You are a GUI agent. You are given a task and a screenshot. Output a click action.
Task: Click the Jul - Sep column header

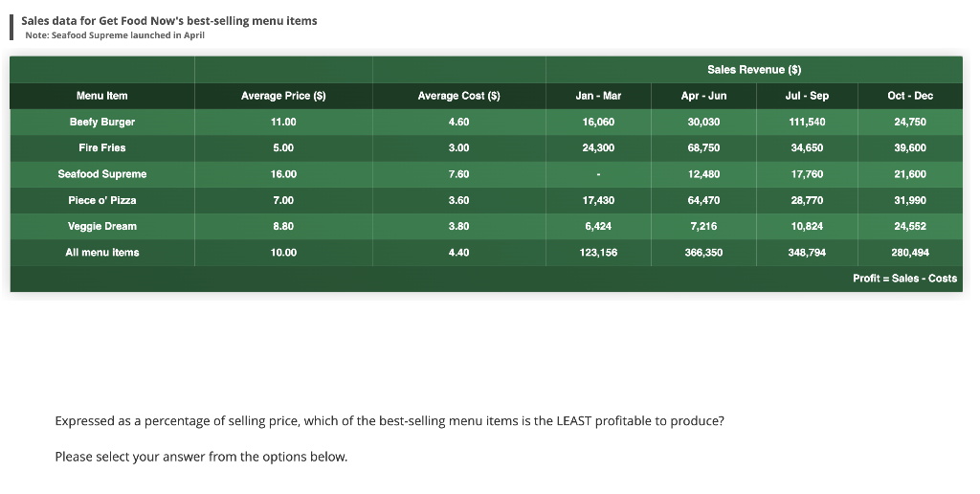[x=806, y=96]
